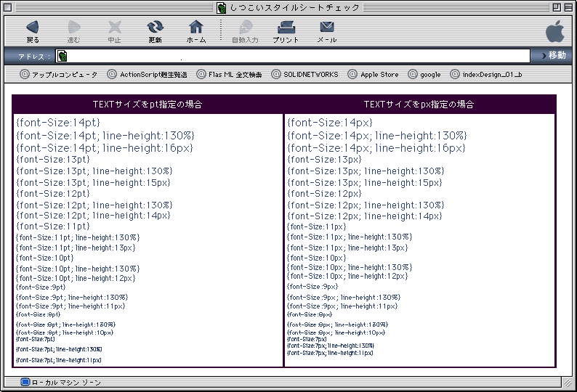Click {font-Size:12pt; line-height:130%} line
577x392 pixels.
coord(94,205)
